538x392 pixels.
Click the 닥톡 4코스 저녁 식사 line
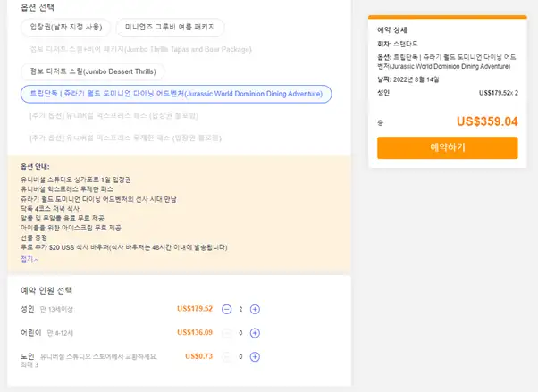pos(50,209)
